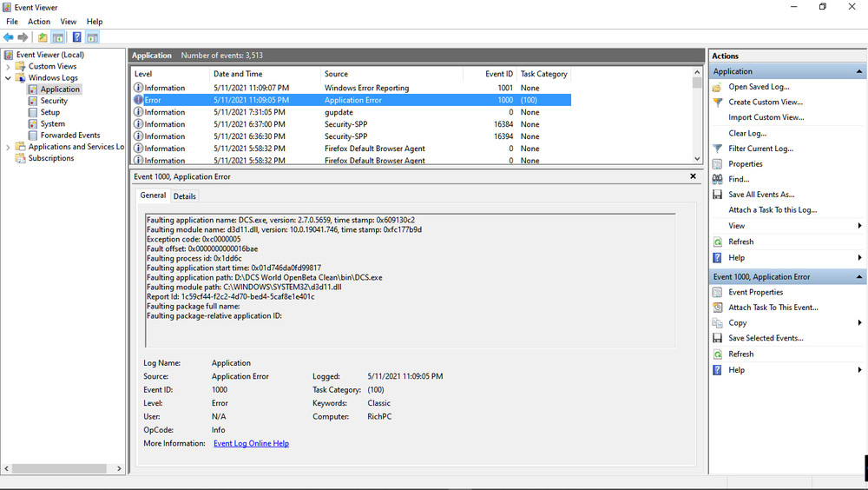Toggle the Show/Hide Console Tree toolbar button

tap(58, 37)
